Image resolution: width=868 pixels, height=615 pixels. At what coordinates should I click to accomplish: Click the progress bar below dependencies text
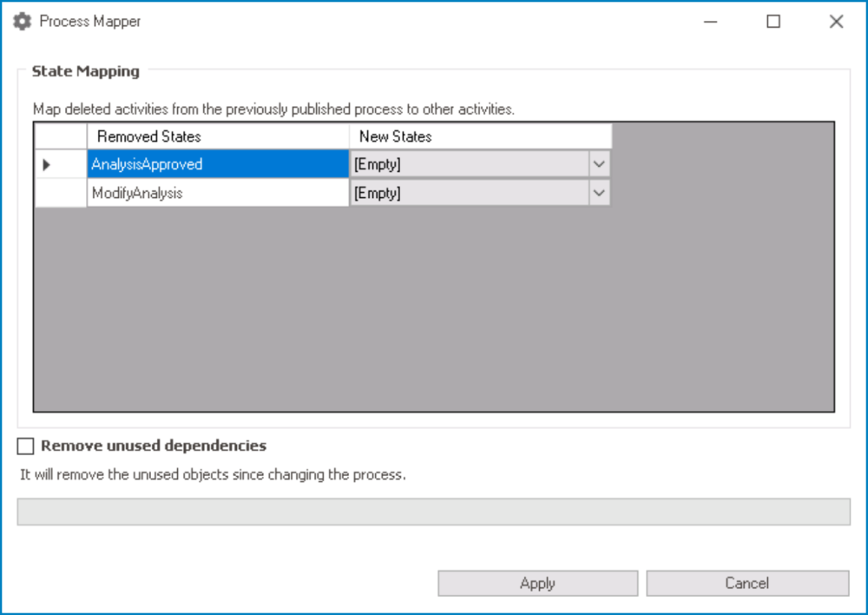coord(433,512)
